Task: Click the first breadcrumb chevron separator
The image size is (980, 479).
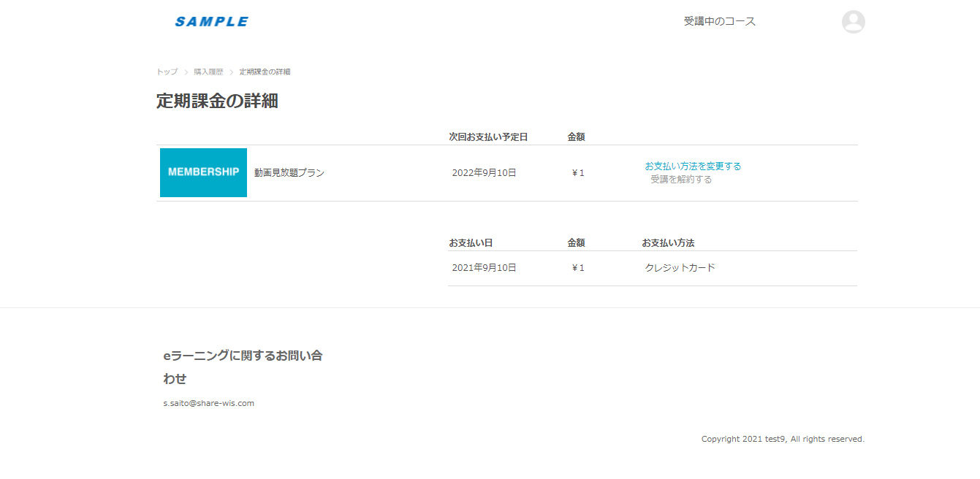Action: click(x=186, y=72)
